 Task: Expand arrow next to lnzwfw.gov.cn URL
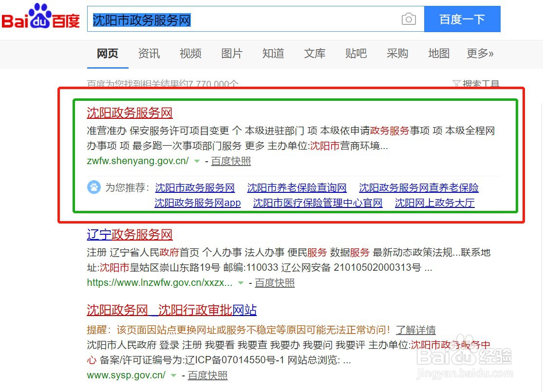click(x=241, y=283)
